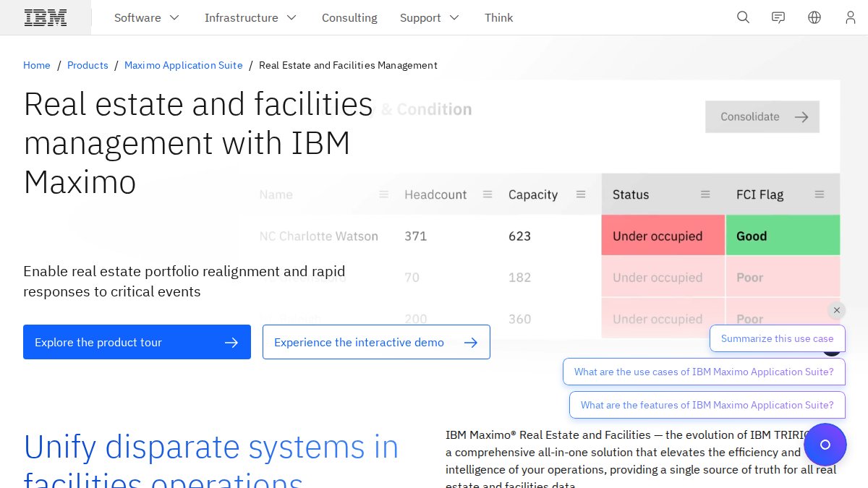Viewport: 868px width, 488px height.
Task: Click the NC Charlotte Watson row name
Action: click(x=318, y=236)
